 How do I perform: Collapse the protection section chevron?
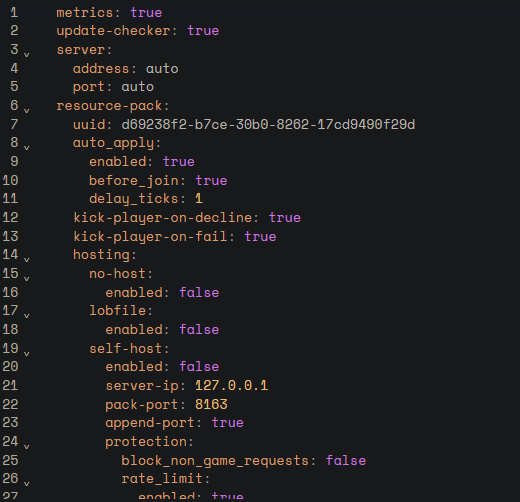(27, 446)
